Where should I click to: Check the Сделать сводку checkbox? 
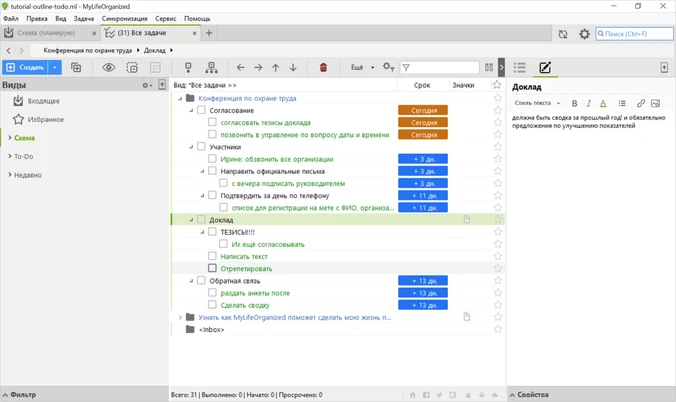(x=212, y=305)
